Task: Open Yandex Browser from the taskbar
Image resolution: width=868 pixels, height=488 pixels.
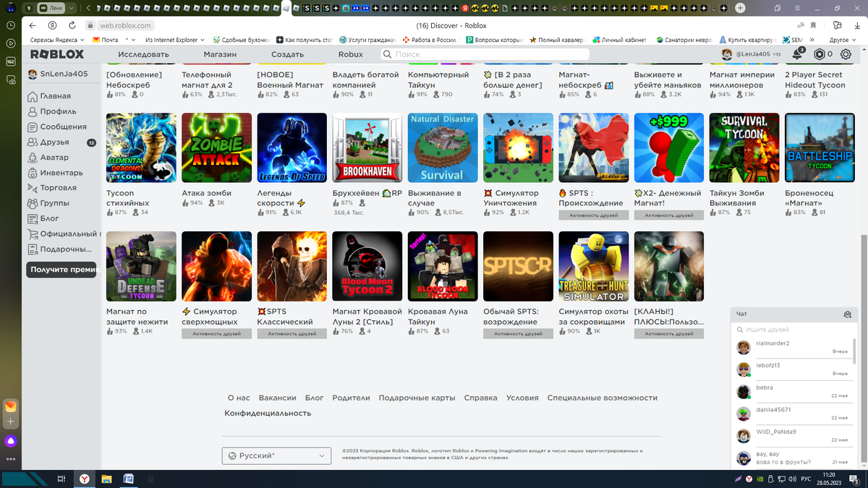Action: 85,479
